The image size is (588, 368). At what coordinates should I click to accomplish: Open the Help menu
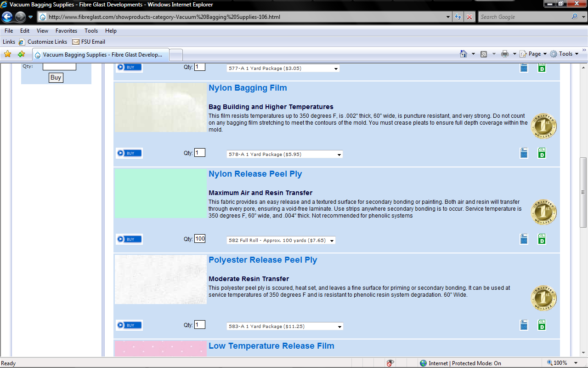[111, 31]
